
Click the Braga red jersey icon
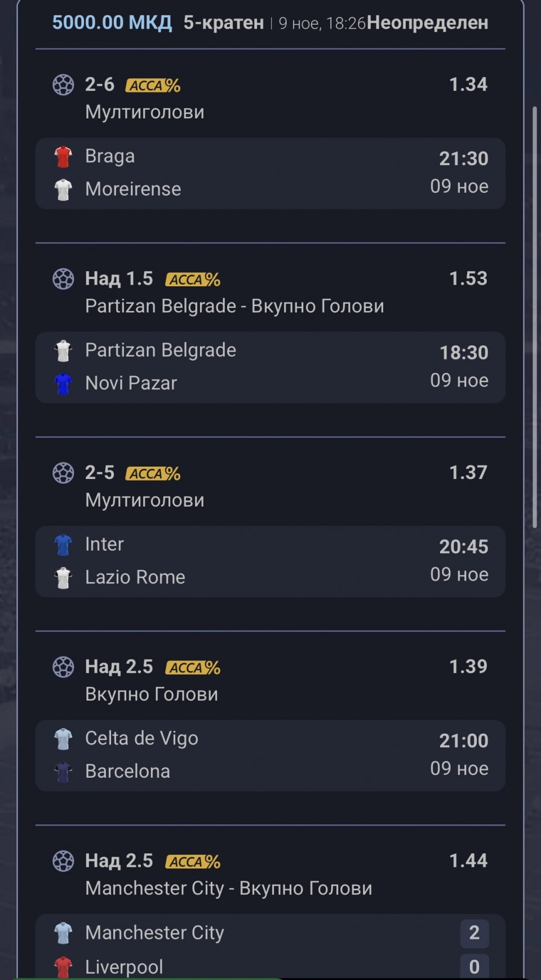click(x=63, y=157)
